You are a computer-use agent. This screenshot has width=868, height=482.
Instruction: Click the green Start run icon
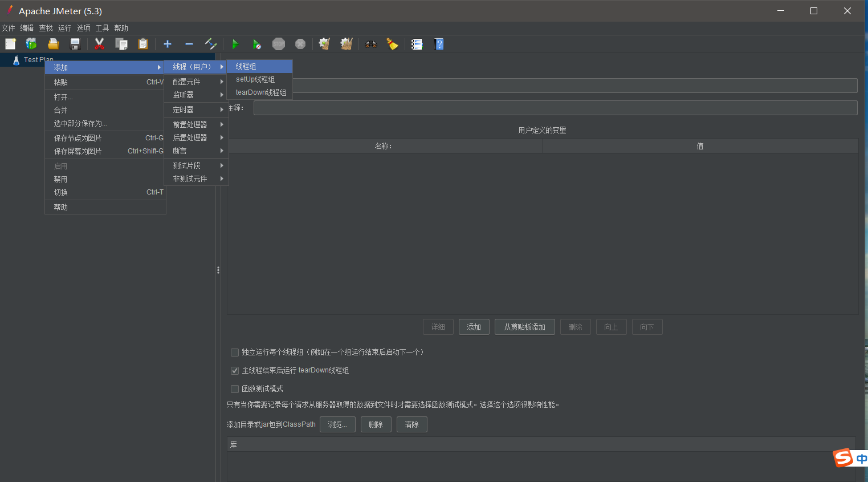pyautogui.click(x=235, y=44)
